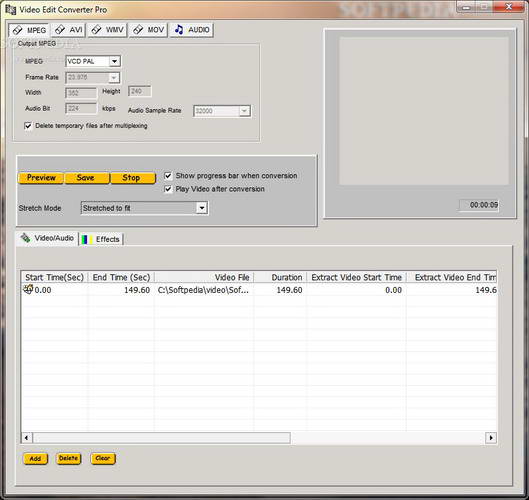This screenshot has height=500, width=529.
Task: Click the Extract Video Start Time column header
Action: pos(356,277)
